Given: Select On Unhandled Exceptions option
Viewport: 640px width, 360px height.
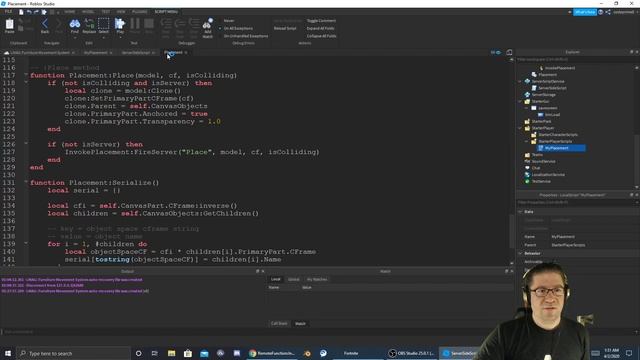Looking at the screenshot, I should (245, 36).
